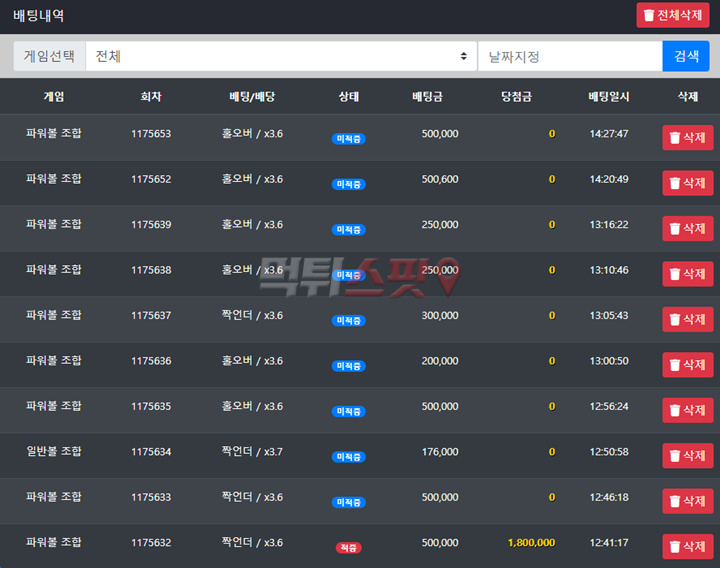Screen dimensions: 720x568
Task: Click the 배팅금 column header
Action: point(427,96)
